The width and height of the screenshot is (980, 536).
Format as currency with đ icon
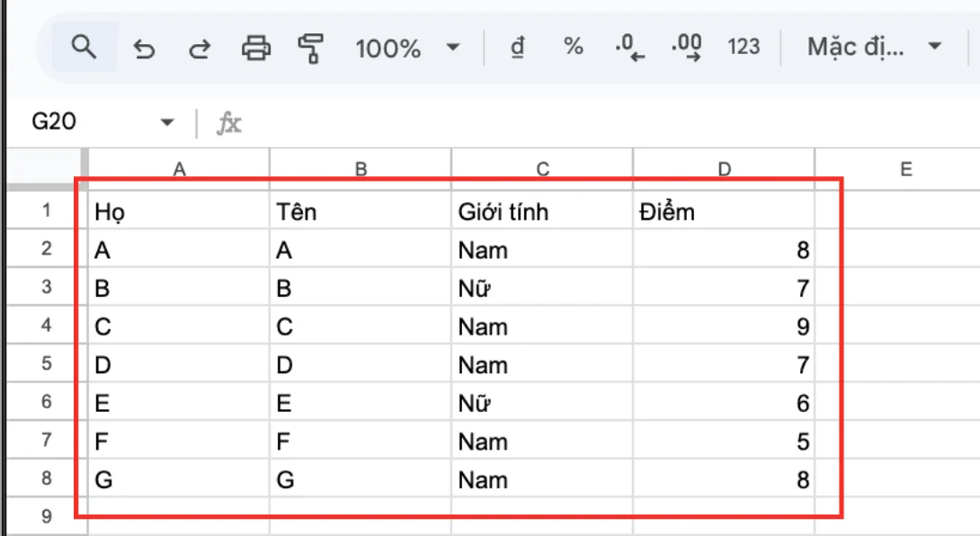coord(518,47)
